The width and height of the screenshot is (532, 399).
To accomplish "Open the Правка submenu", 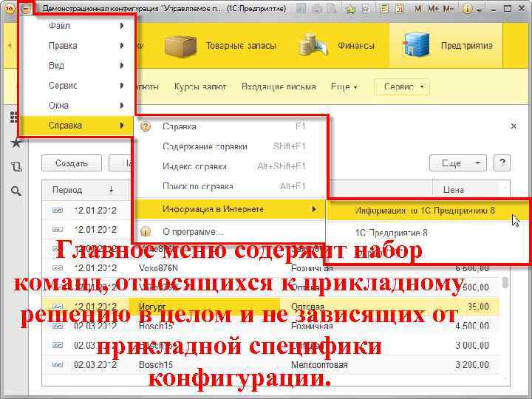I will click(76, 46).
